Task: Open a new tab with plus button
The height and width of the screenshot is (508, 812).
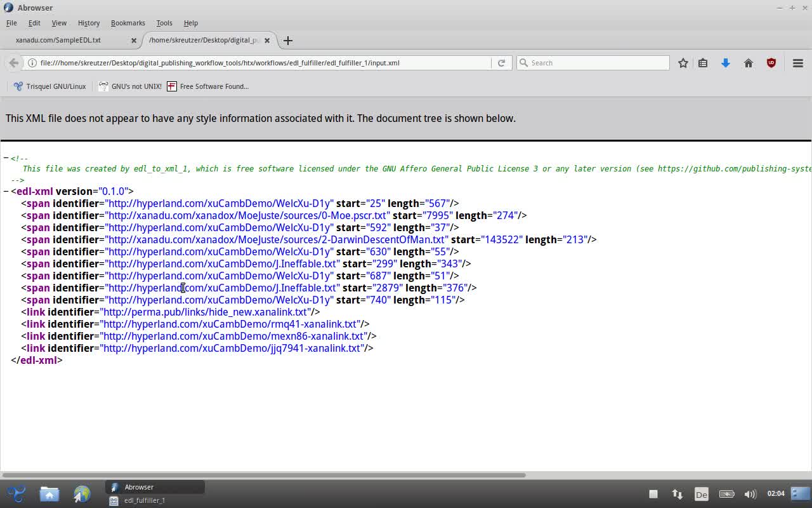Action: [x=288, y=40]
